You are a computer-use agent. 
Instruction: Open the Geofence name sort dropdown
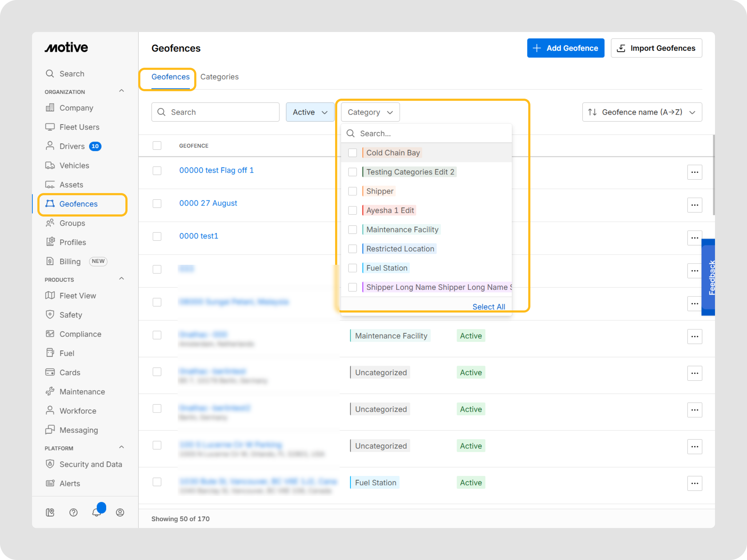(x=642, y=112)
